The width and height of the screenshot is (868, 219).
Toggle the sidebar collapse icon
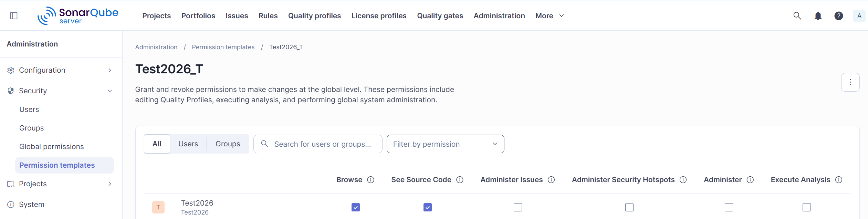point(14,16)
